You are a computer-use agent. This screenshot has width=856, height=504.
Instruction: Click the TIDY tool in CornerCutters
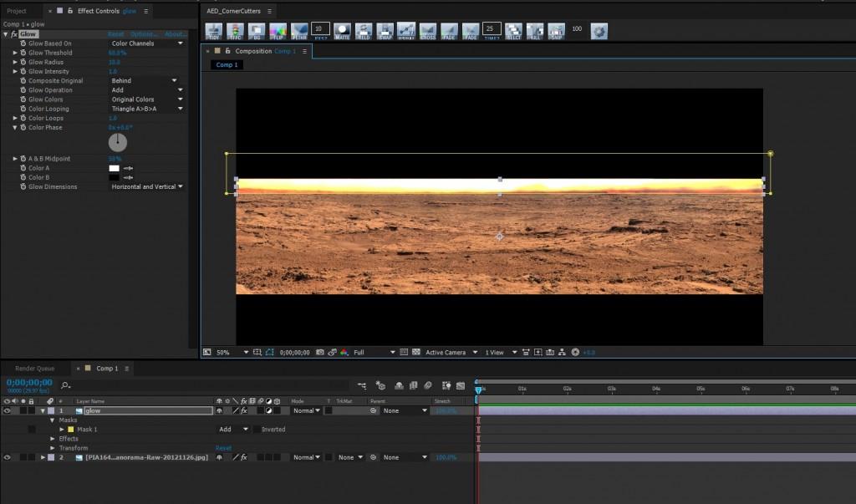coord(214,31)
